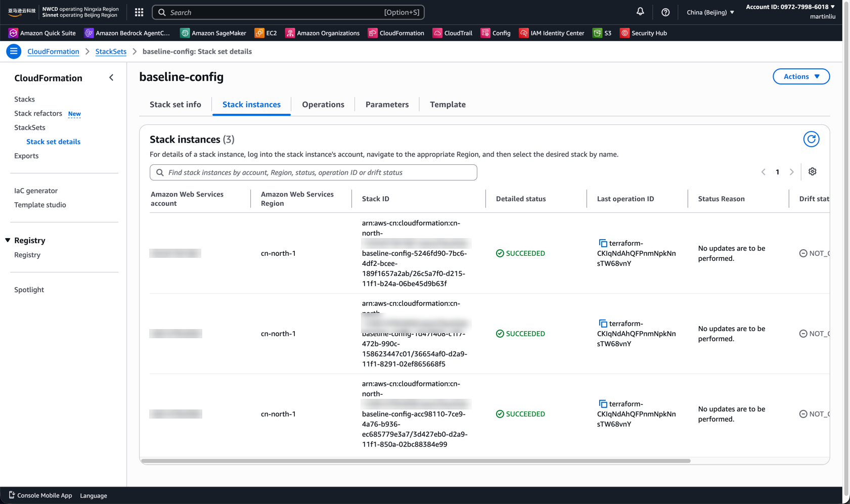Click the CloudFormation breadcrumb link
Screen dimensions: 850x504
coord(53,52)
